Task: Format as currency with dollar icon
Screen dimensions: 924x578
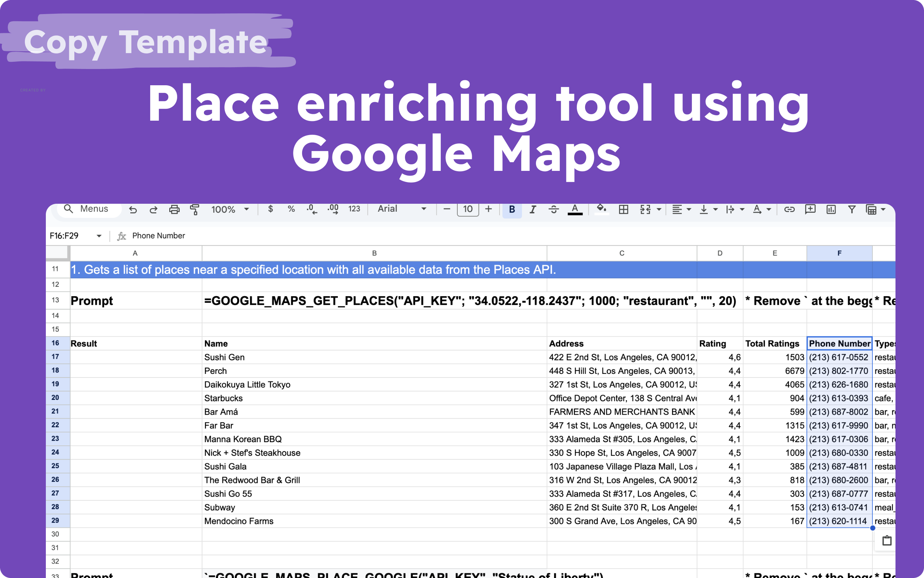Action: pyautogui.click(x=270, y=209)
